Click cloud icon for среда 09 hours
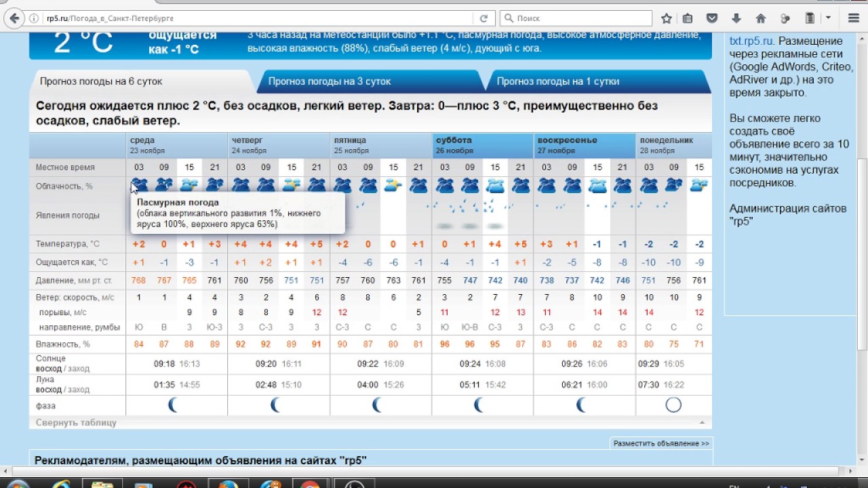This screenshot has width=868, height=488. point(163,185)
